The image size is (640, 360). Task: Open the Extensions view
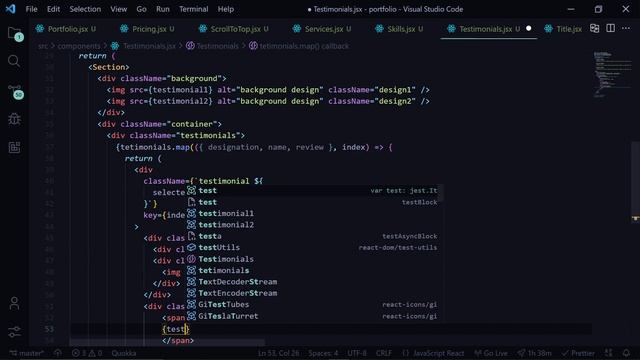[x=14, y=147]
